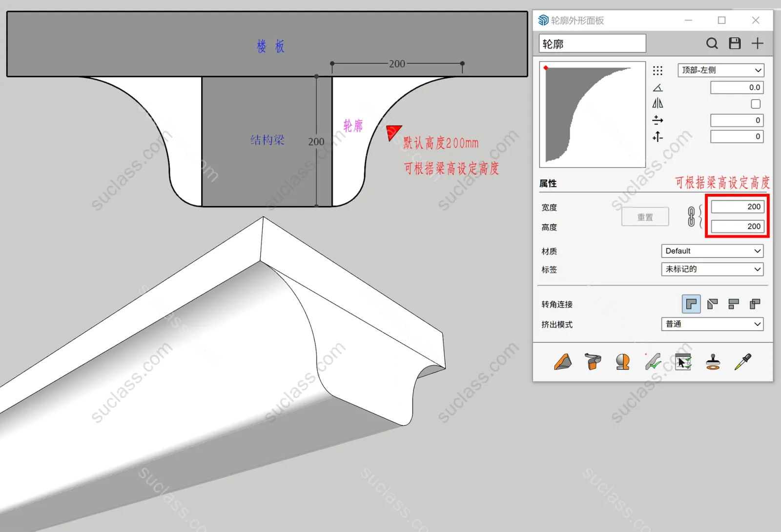Toggle the width-height chain link lock
781x532 pixels.
691,217
